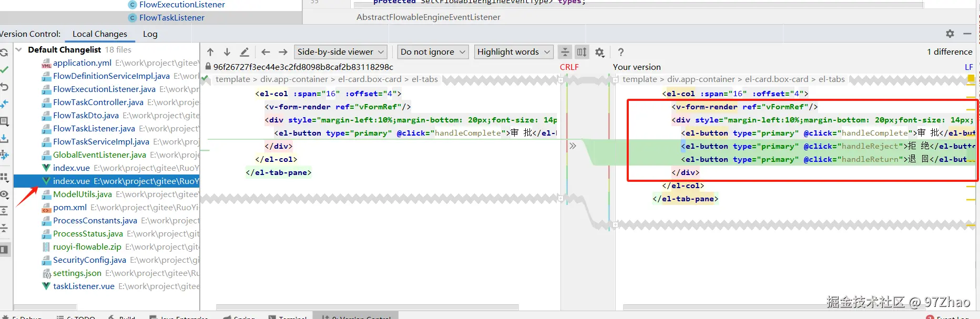Click the Rollback icon in left toolbar

coord(4,87)
